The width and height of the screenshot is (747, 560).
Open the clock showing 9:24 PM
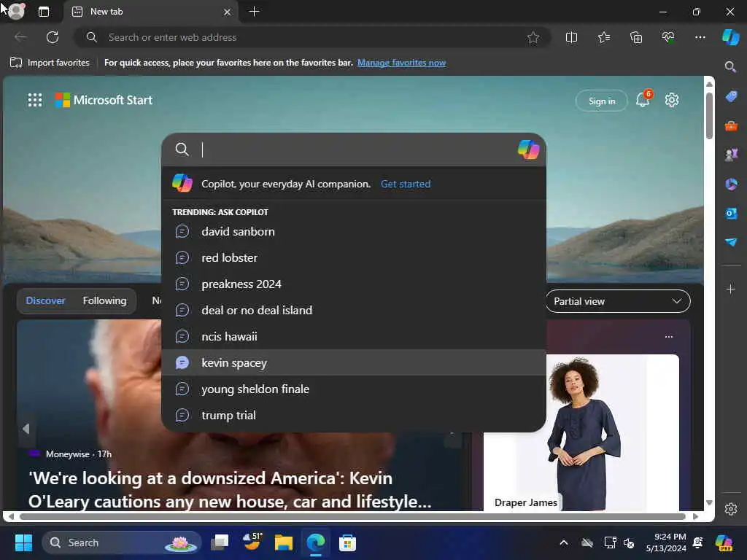[x=666, y=542]
